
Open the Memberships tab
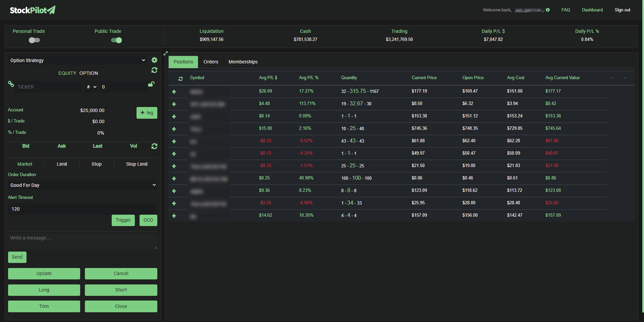(243, 62)
